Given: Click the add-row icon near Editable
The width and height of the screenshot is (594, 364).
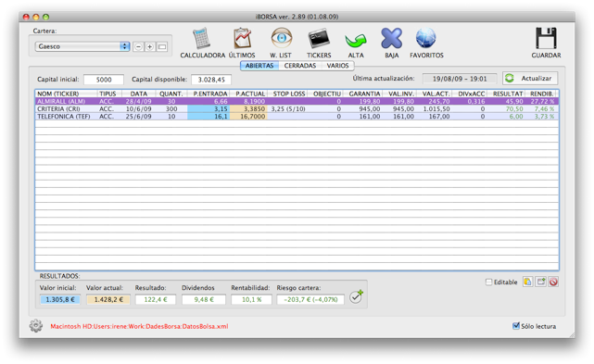Looking at the screenshot, I should (540, 282).
